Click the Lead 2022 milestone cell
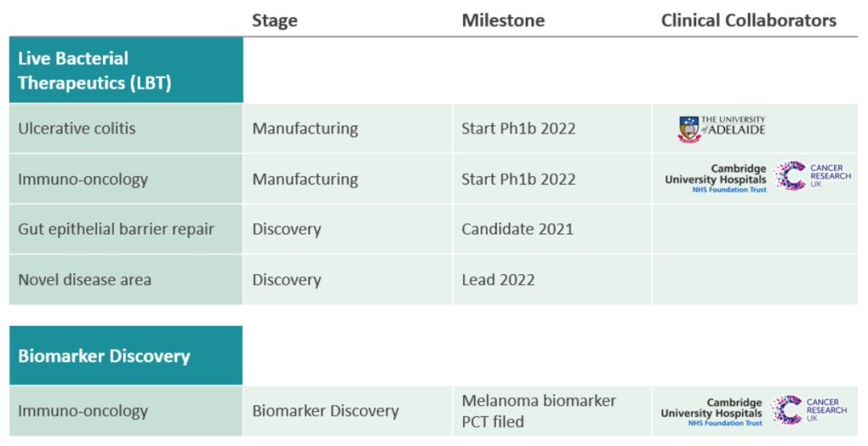This screenshot has width=868, height=446. coord(497,280)
